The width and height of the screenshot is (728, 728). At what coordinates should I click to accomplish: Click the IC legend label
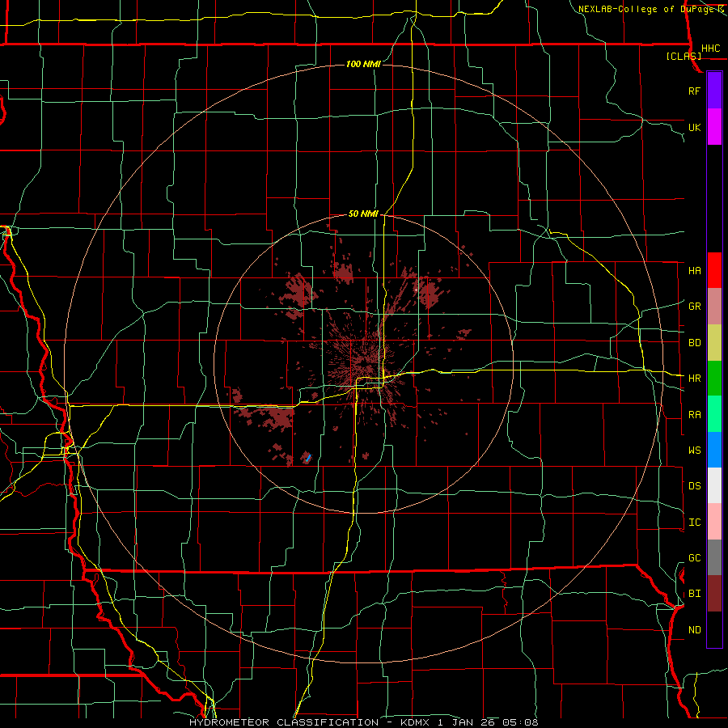pos(695,523)
